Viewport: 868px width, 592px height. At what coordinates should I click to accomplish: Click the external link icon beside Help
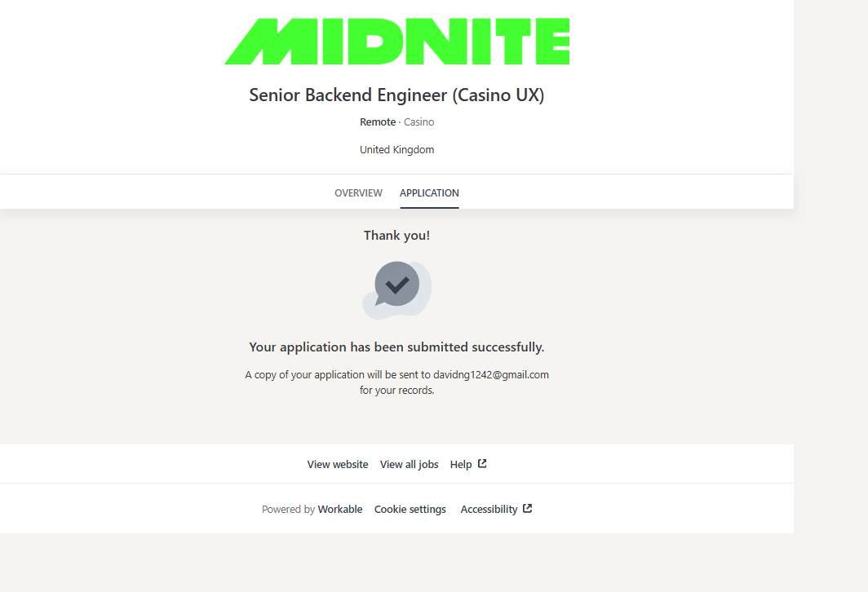[x=482, y=464]
